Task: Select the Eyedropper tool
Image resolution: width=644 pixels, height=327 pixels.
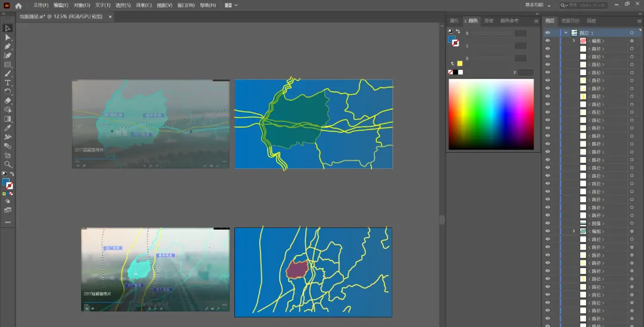Action: click(7, 128)
